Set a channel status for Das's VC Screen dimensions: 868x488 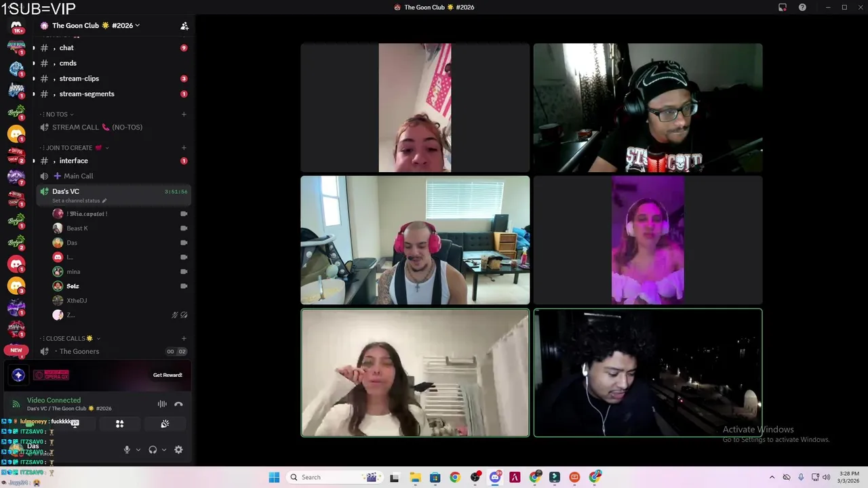[79, 201]
